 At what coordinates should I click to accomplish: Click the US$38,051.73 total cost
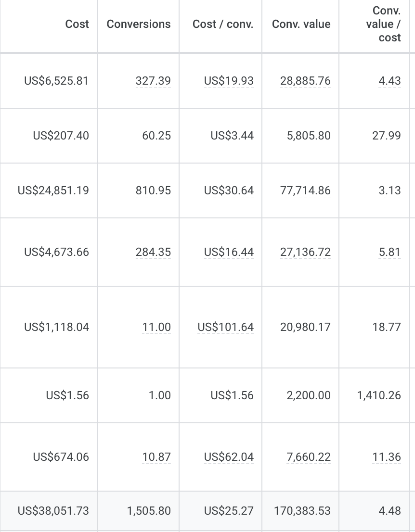(x=53, y=511)
